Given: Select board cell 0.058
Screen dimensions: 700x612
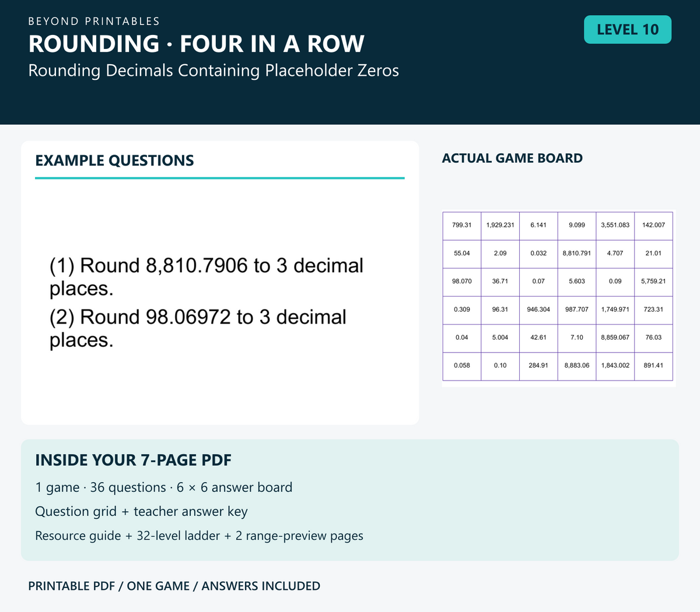Looking at the screenshot, I should click(462, 366).
